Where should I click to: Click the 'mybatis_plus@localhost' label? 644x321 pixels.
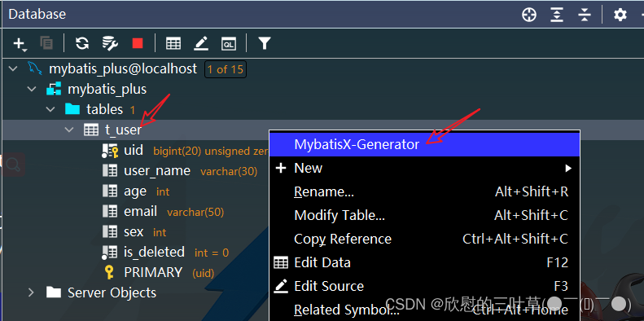point(123,68)
